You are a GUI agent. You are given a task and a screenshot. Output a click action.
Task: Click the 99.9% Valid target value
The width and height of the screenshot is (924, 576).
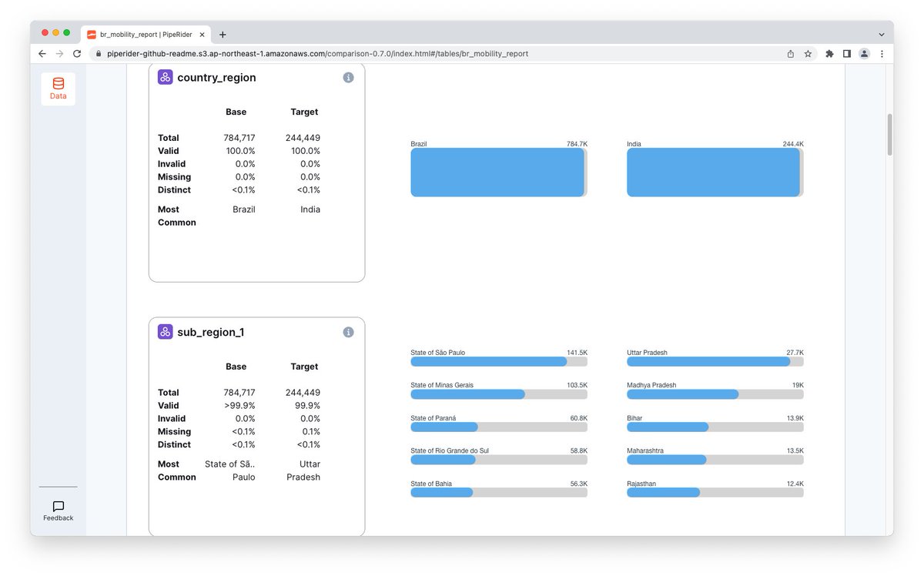click(306, 406)
